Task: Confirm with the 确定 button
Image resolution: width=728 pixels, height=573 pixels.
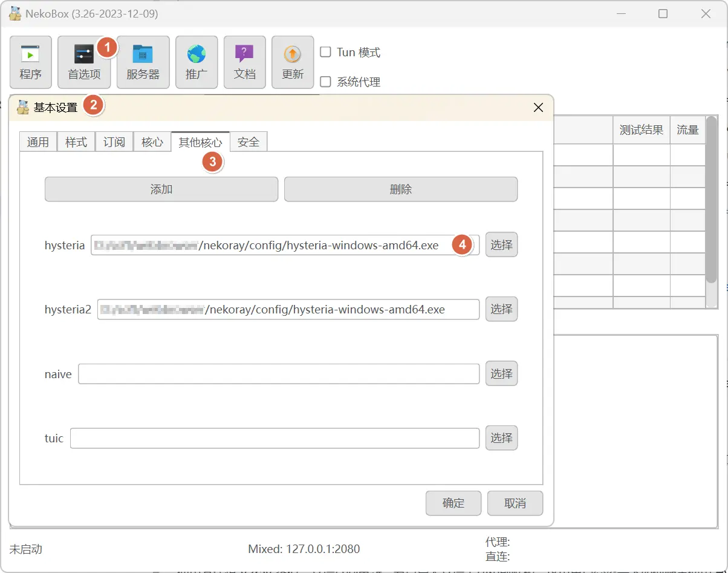Action: [x=453, y=503]
